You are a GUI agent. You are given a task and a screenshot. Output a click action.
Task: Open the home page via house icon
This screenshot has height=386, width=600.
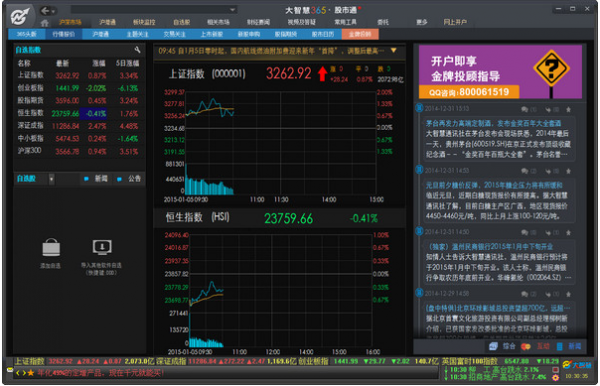[x=45, y=23]
